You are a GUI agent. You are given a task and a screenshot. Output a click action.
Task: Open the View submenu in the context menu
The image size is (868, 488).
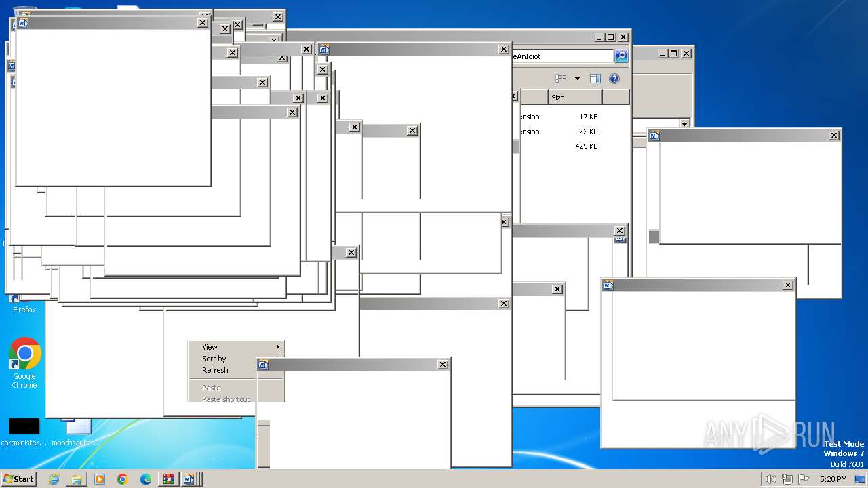click(236, 347)
